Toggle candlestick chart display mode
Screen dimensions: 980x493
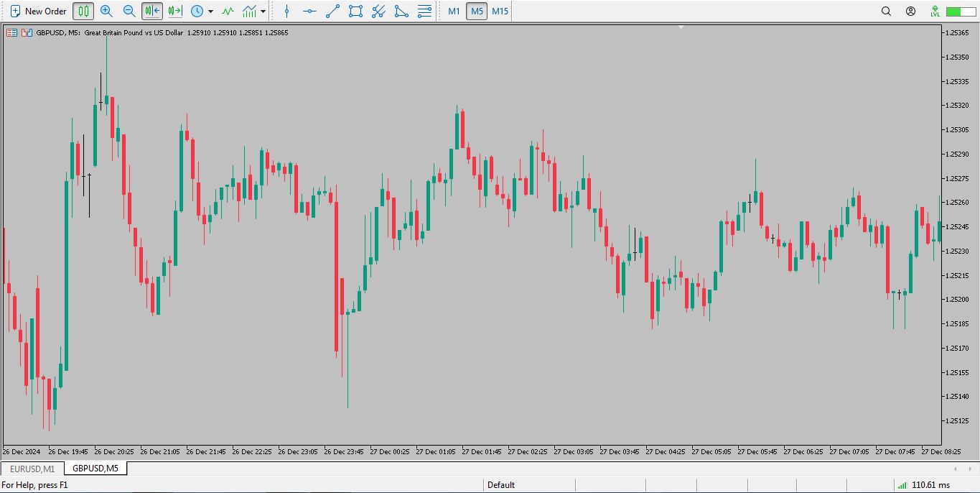point(84,11)
